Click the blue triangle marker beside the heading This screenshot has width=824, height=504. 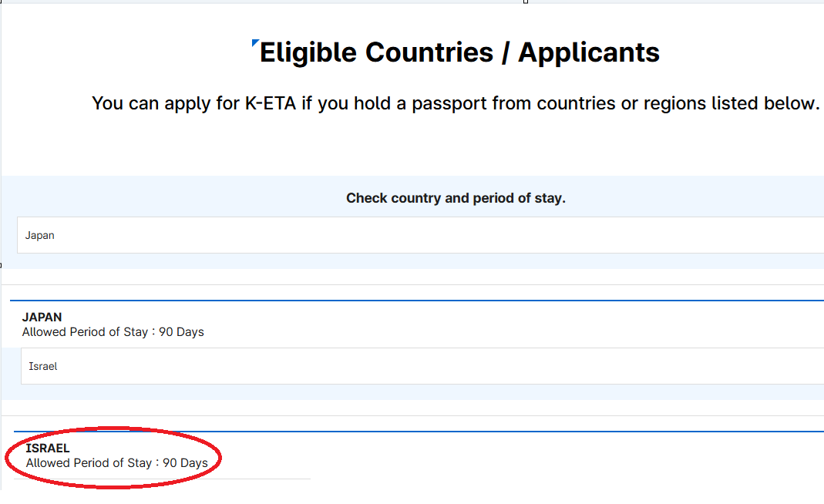click(254, 44)
